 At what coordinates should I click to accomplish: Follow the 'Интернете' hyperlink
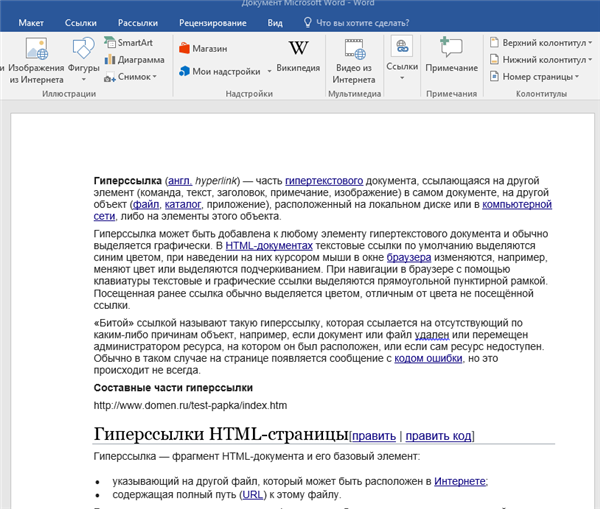460,481
